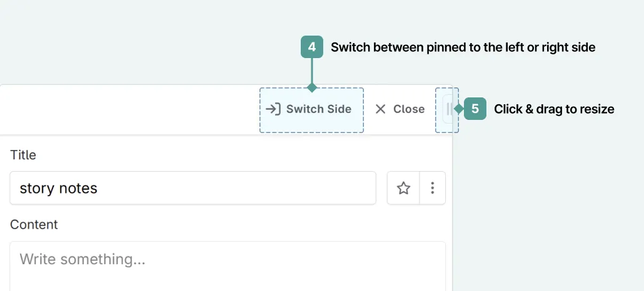Click the panel resize handle bars

(449, 110)
